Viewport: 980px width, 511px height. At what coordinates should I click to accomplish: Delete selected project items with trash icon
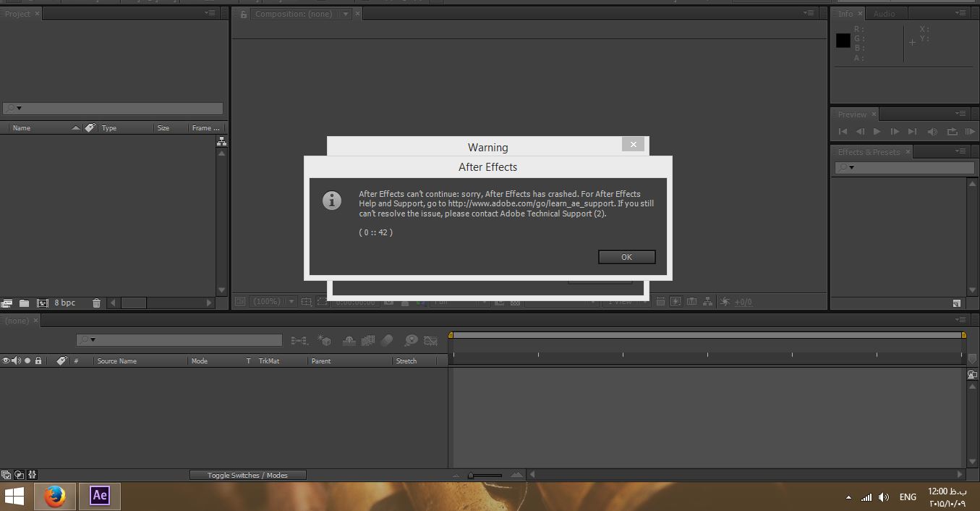tap(96, 303)
